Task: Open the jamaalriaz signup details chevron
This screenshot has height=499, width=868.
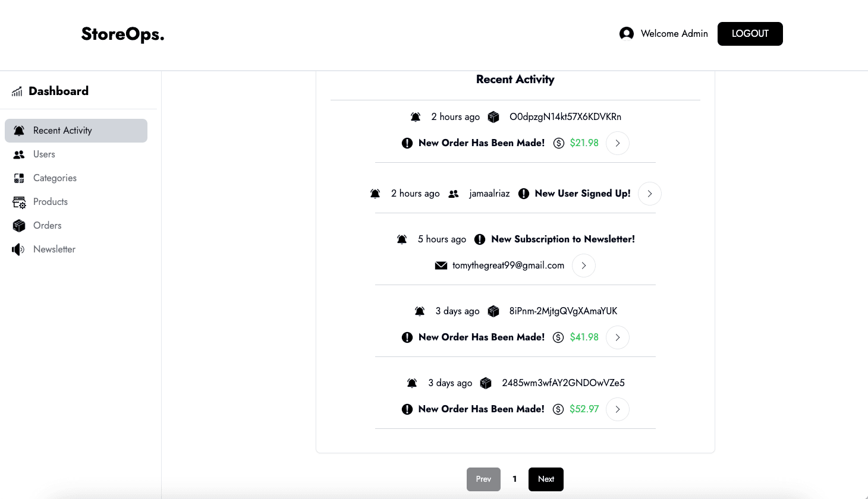Action: tap(649, 194)
